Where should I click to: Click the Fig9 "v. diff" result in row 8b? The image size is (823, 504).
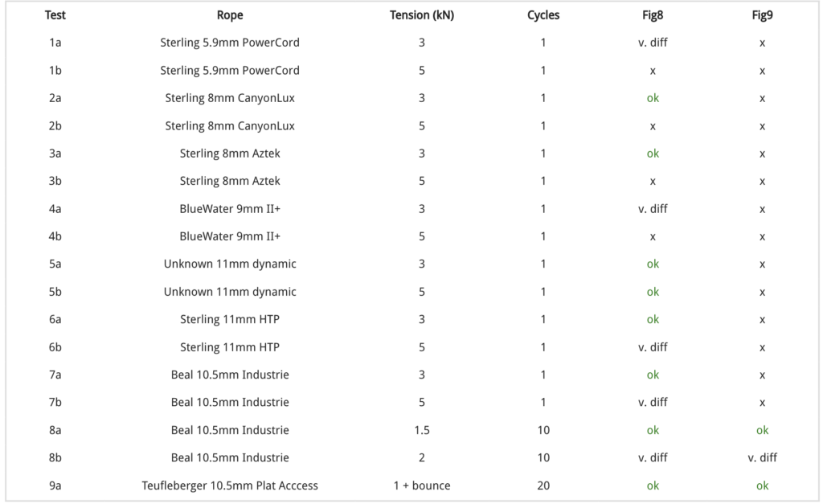[762, 457]
